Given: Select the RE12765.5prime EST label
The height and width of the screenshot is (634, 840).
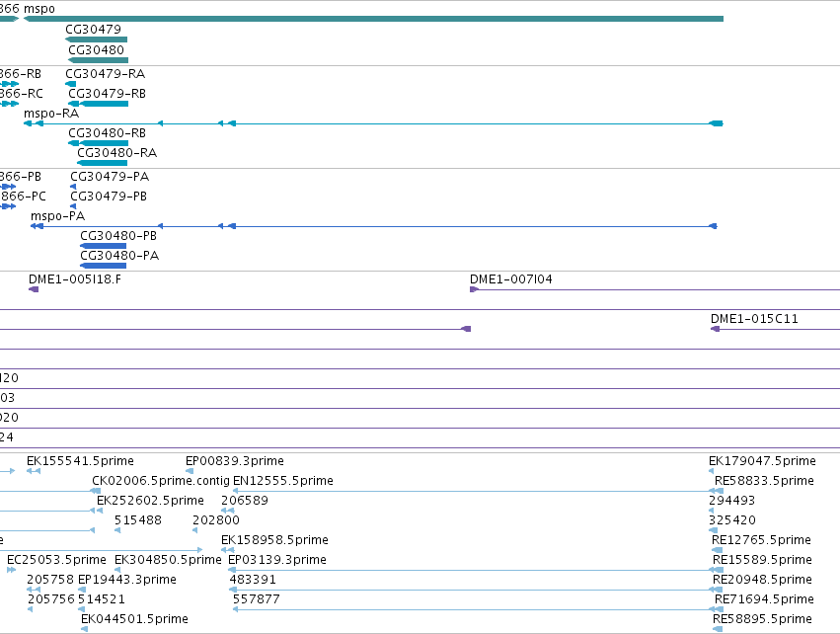Looking at the screenshot, I should coord(761,540).
